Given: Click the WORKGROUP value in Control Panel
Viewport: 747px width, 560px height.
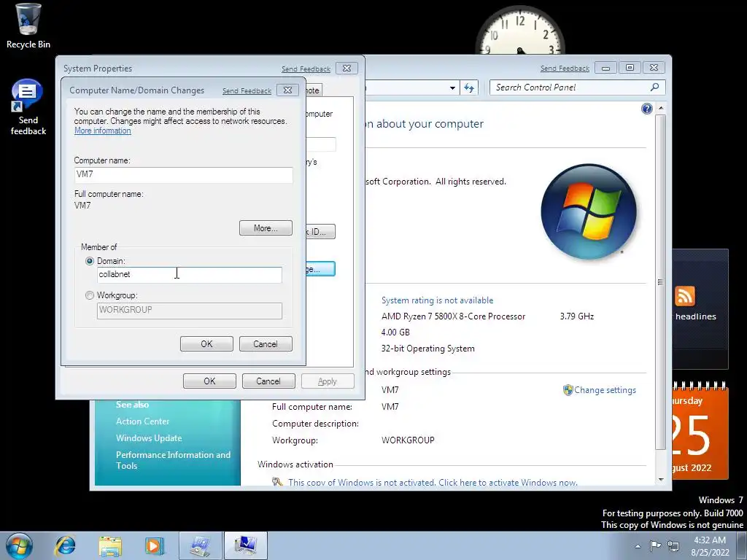Looking at the screenshot, I should point(408,440).
